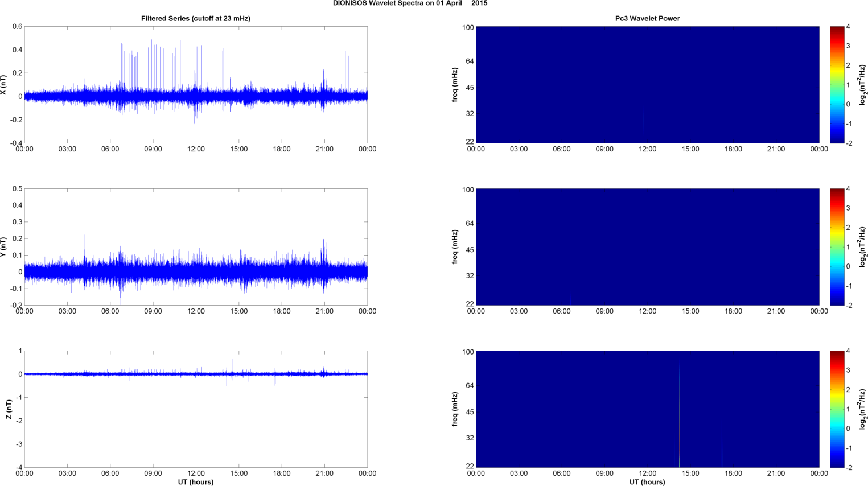This screenshot has width=868, height=486.
Task: Click the 'X (nT)' axis label
Action: tap(4, 85)
